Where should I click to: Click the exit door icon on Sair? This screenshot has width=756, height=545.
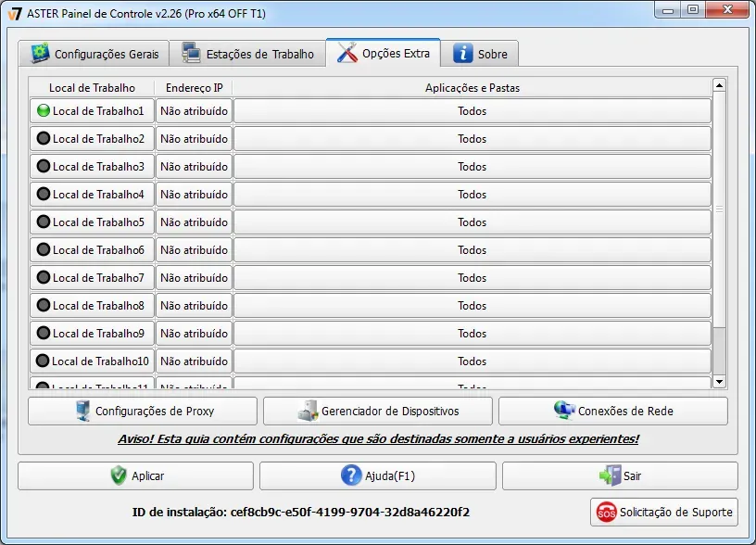click(609, 475)
